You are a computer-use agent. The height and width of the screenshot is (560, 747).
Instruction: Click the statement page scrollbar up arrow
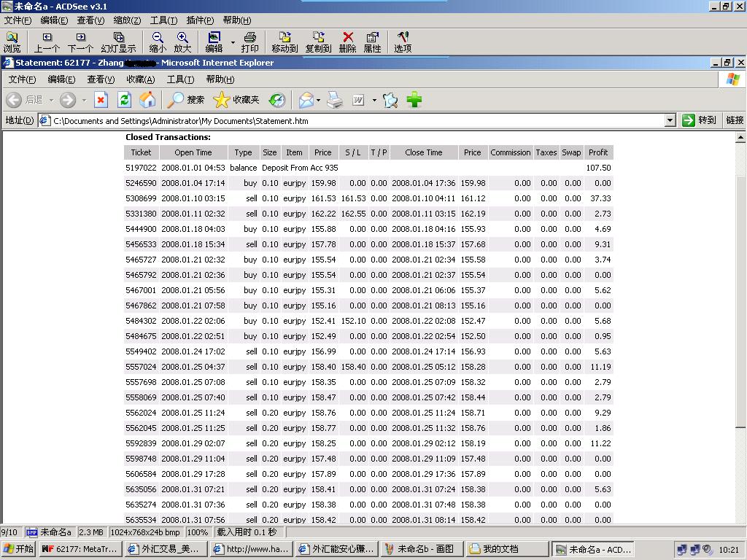pyautogui.click(x=740, y=138)
